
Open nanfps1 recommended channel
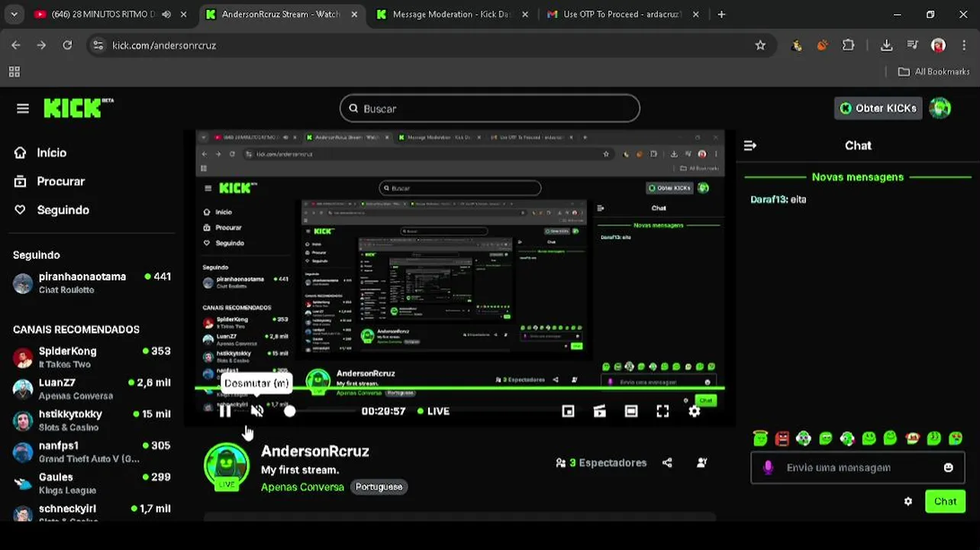coord(92,451)
